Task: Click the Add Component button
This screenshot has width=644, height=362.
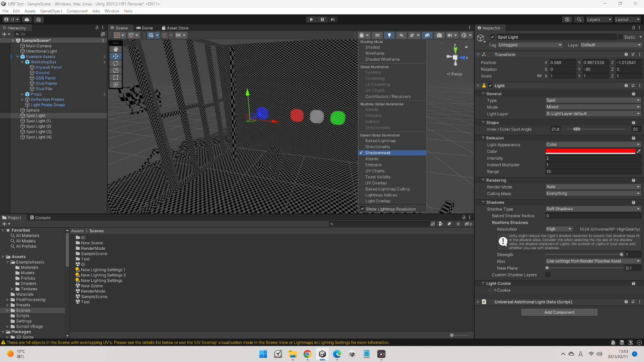Action: pyautogui.click(x=559, y=312)
